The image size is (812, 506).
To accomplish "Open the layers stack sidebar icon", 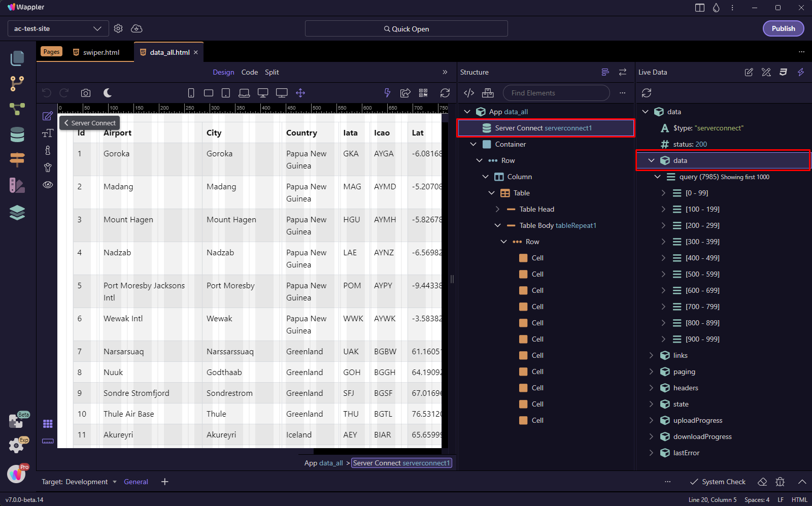I will (17, 213).
